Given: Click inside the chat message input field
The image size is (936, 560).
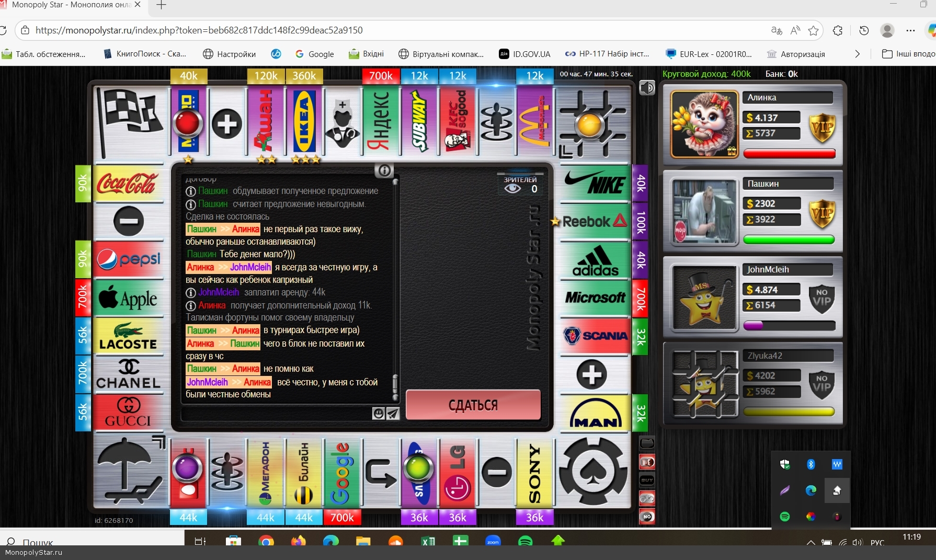Looking at the screenshot, I should pyautogui.click(x=276, y=414).
